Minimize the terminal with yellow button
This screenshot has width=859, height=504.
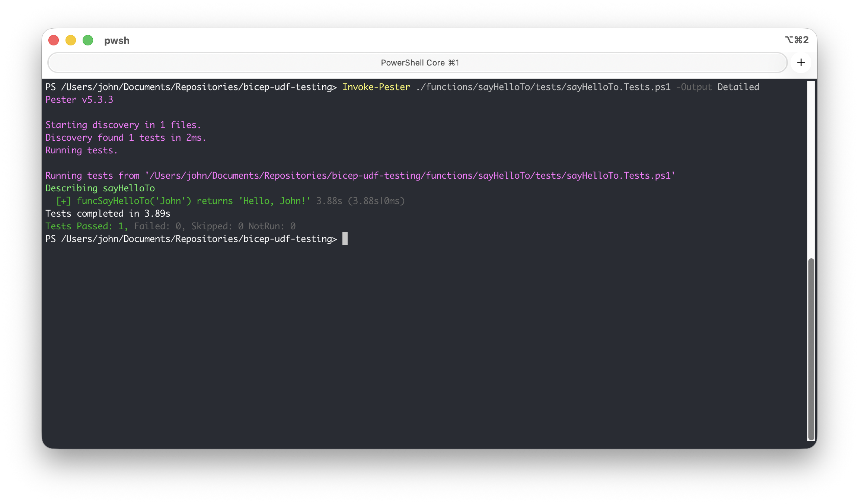pyautogui.click(x=71, y=40)
